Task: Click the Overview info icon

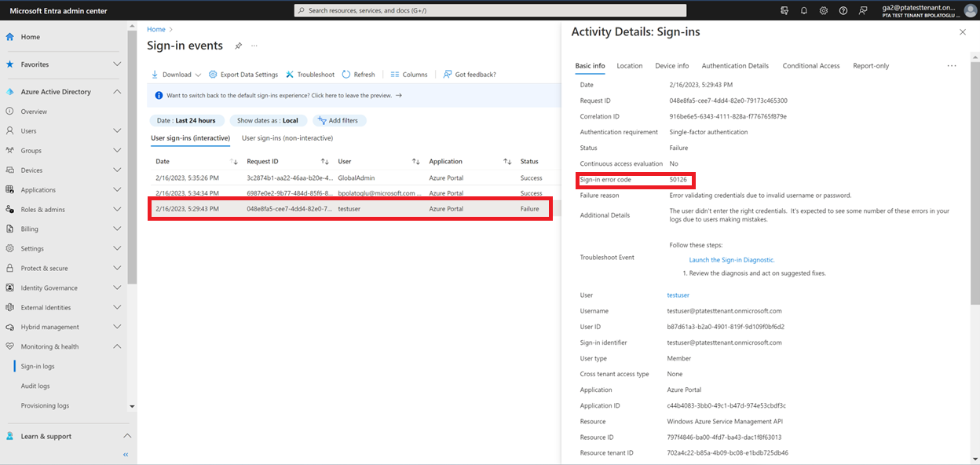Action: (x=10, y=112)
